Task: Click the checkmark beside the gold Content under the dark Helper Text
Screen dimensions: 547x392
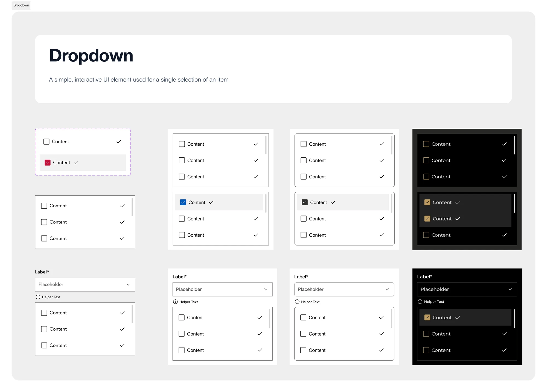Action: [458, 317]
